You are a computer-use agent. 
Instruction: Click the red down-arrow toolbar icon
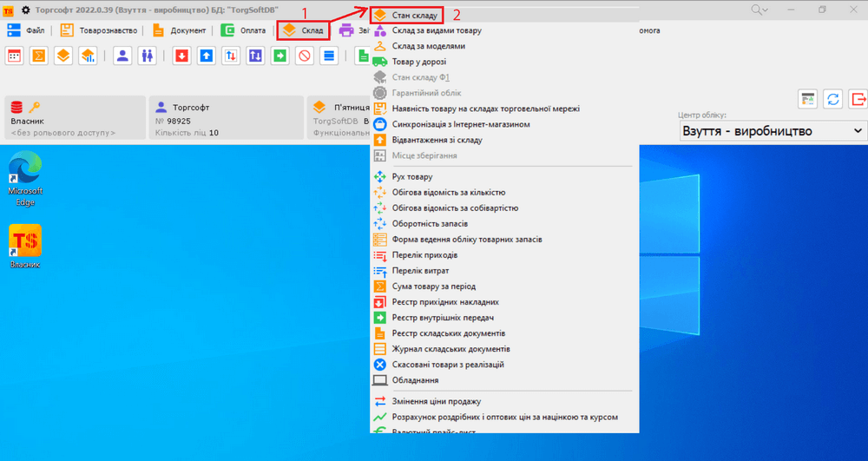181,56
